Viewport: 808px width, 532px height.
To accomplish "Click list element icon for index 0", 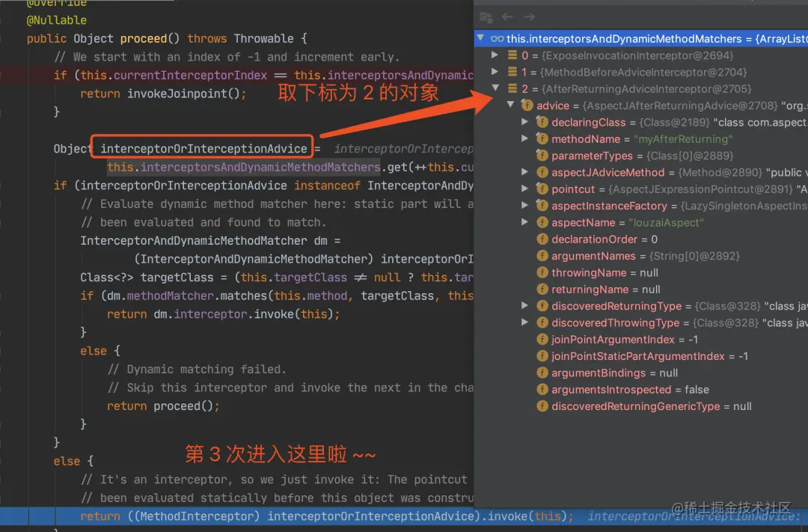I will [512, 55].
